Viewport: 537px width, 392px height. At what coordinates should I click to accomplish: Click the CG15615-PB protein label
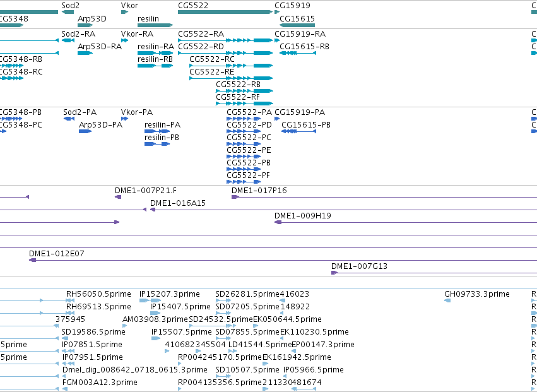[306, 125]
